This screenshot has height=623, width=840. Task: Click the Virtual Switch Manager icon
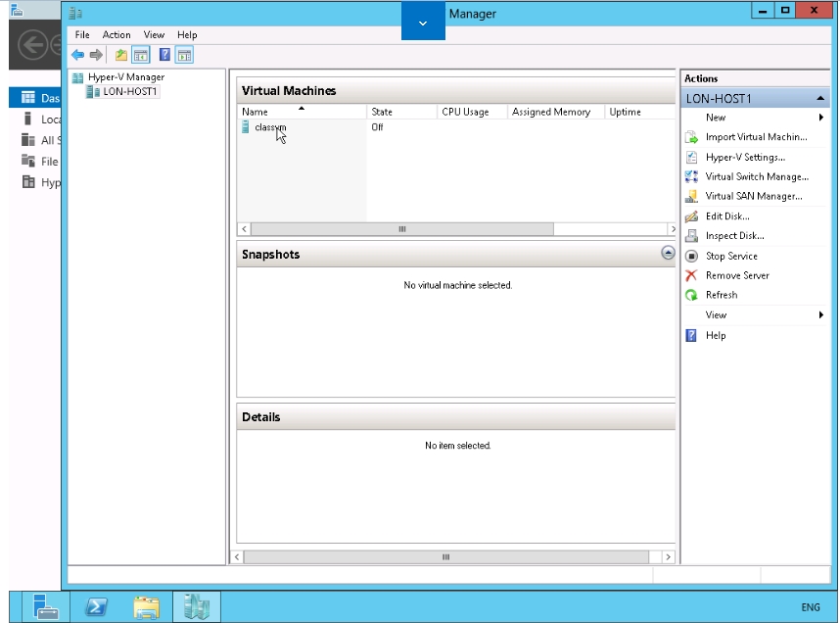click(691, 176)
